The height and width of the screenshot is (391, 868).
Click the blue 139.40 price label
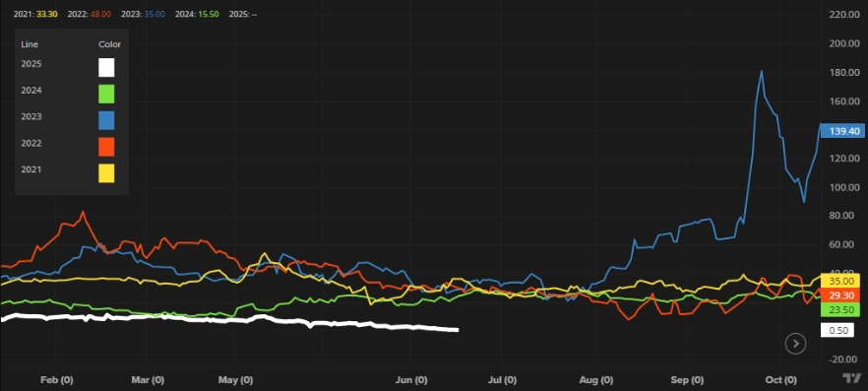(842, 131)
